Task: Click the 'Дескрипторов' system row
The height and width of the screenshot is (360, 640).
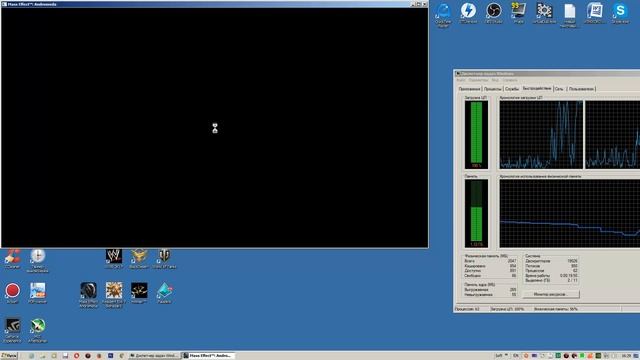Action: pyautogui.click(x=551, y=261)
